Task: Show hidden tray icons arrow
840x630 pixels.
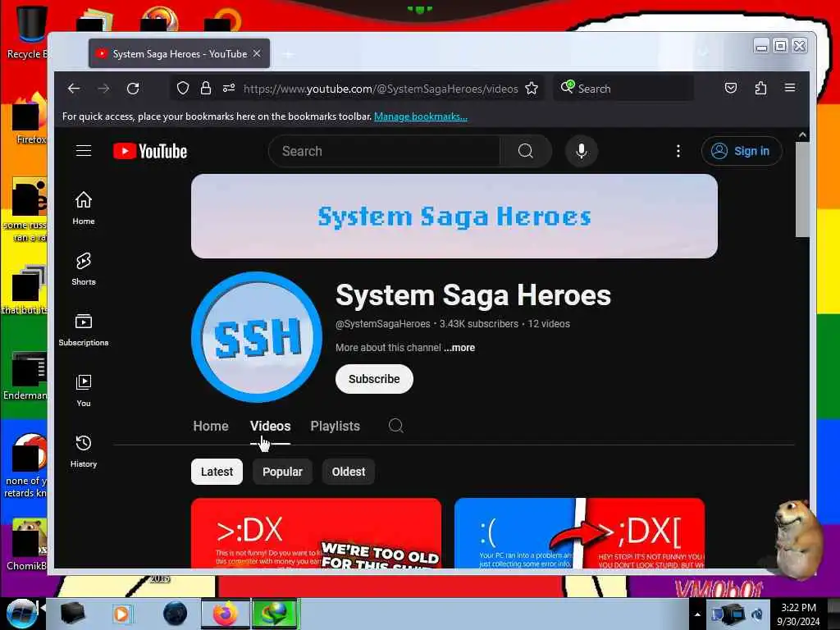Action: 697,614
